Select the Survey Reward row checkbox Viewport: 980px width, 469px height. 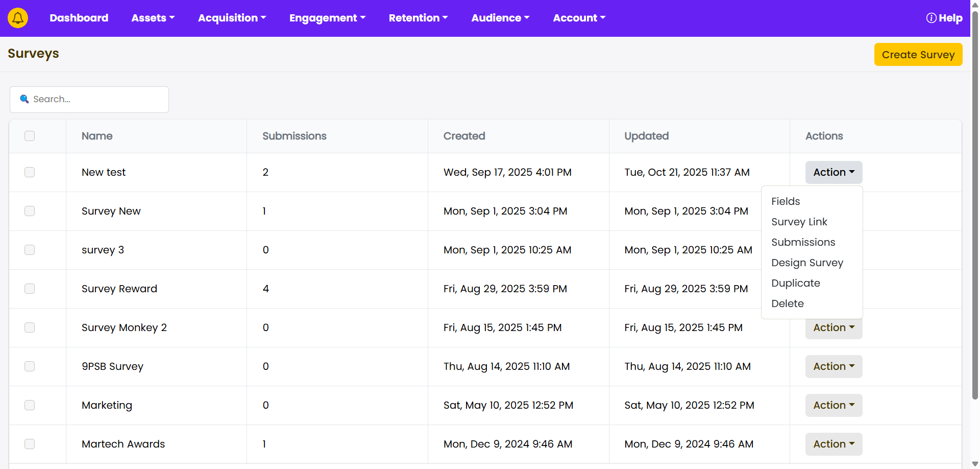click(30, 289)
